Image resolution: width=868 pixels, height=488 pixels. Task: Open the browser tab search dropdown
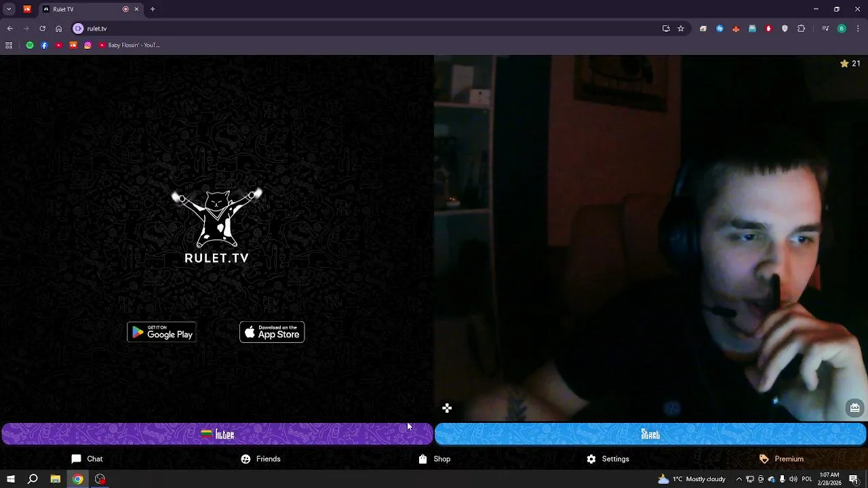[x=9, y=9]
